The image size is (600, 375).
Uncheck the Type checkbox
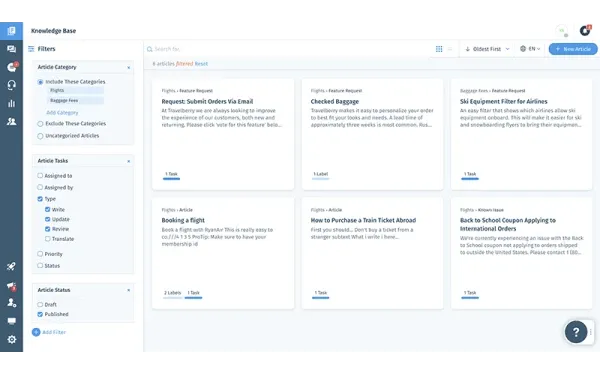coord(40,199)
